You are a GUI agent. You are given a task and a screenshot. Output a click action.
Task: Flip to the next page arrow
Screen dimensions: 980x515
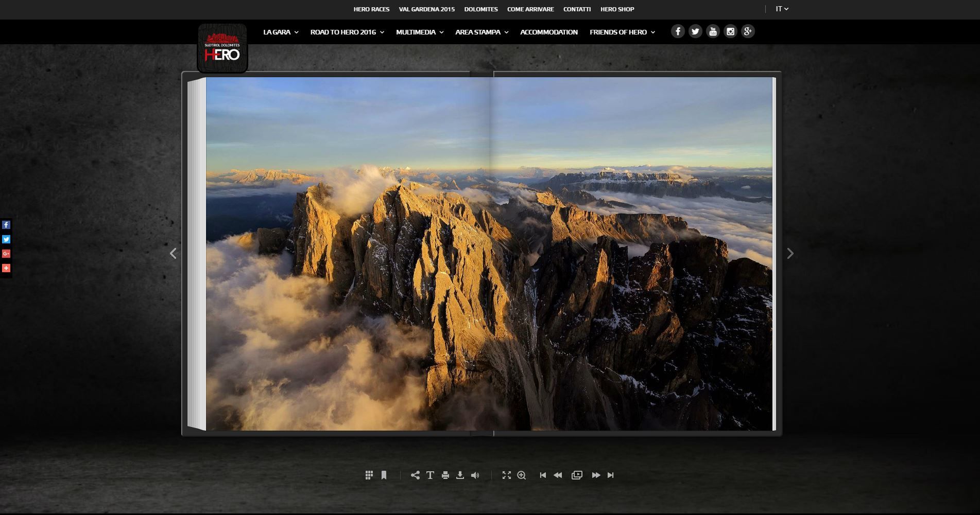[790, 253]
